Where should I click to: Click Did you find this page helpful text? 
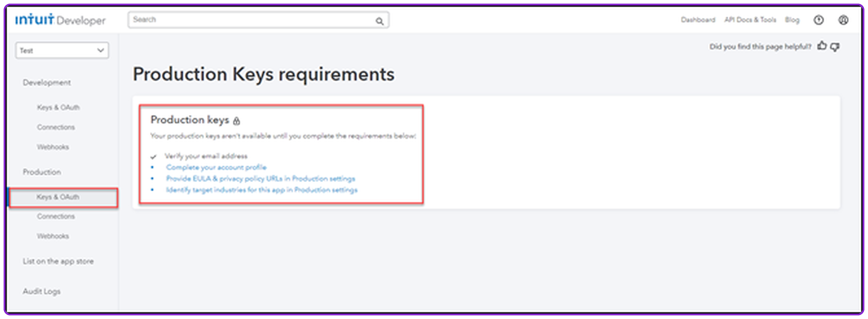pyautogui.click(x=760, y=47)
